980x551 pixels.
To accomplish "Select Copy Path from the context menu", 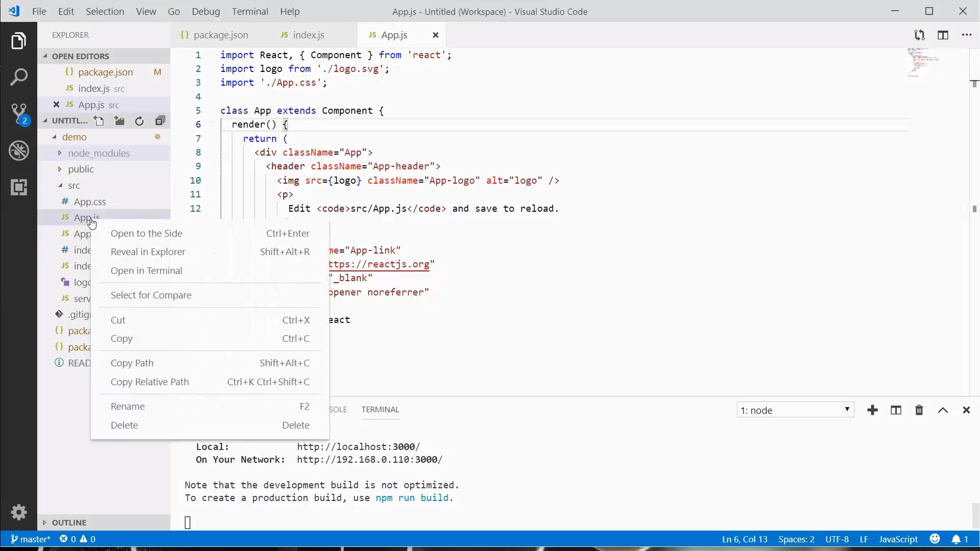I will (133, 363).
